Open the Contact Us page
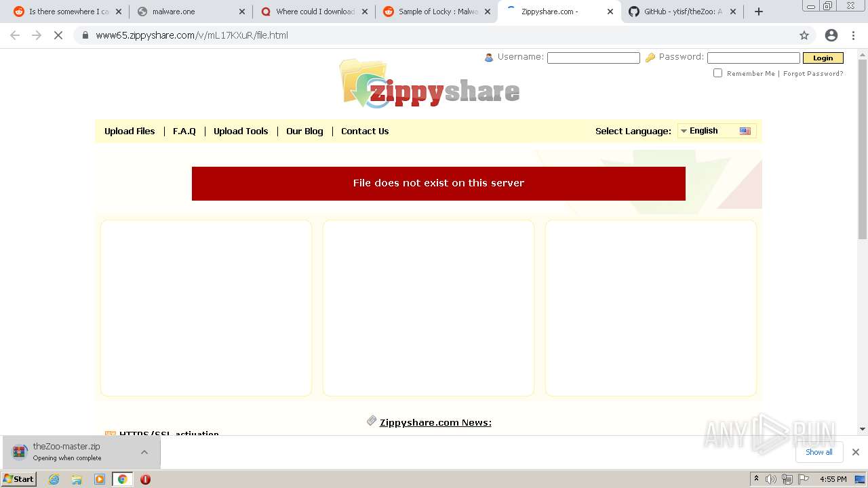The image size is (868, 488). pyautogui.click(x=365, y=131)
